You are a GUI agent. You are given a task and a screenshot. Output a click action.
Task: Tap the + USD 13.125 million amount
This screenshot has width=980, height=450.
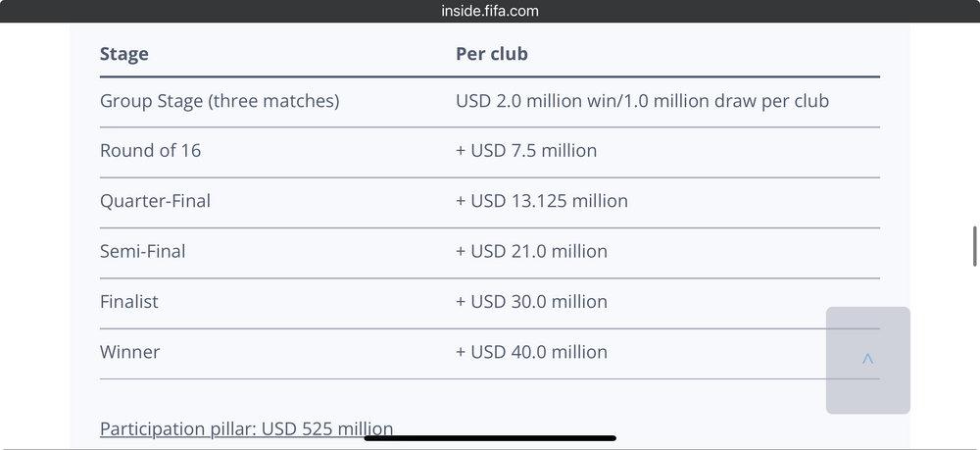pos(542,201)
